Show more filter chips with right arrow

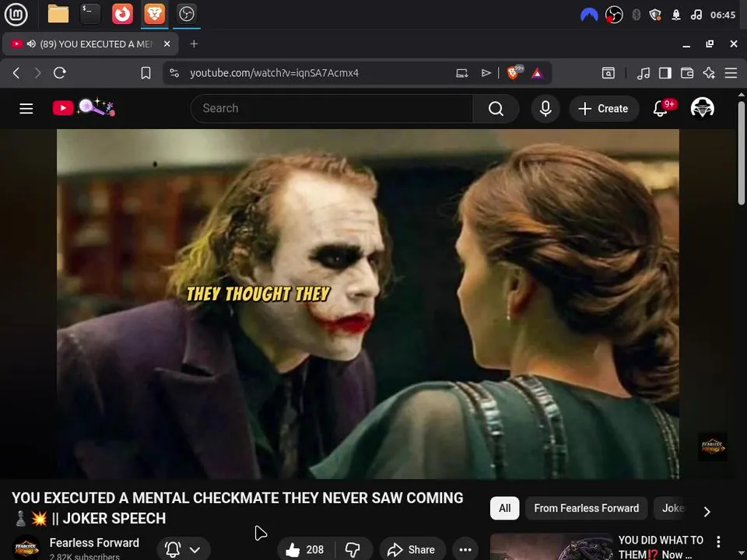pos(707,512)
